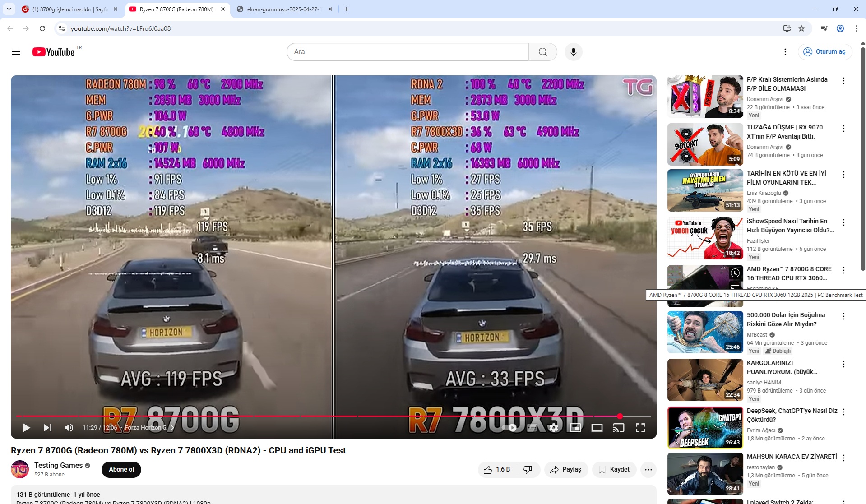Open the DeepSeek ChatGPT video thumbnail
The width and height of the screenshot is (866, 504).
point(705,428)
